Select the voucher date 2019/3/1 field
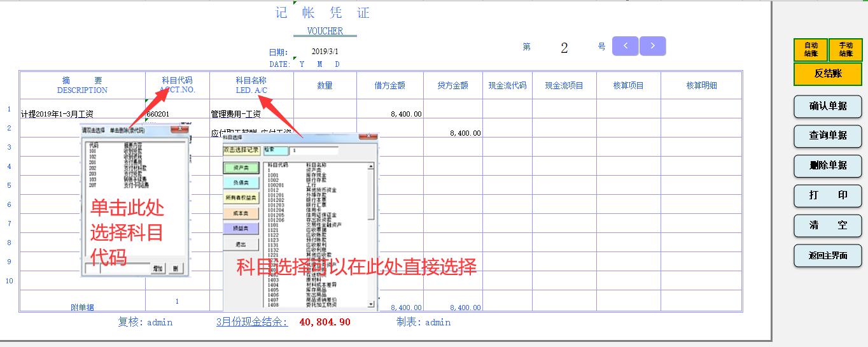Viewport: 868px width, 347px height. [325, 52]
